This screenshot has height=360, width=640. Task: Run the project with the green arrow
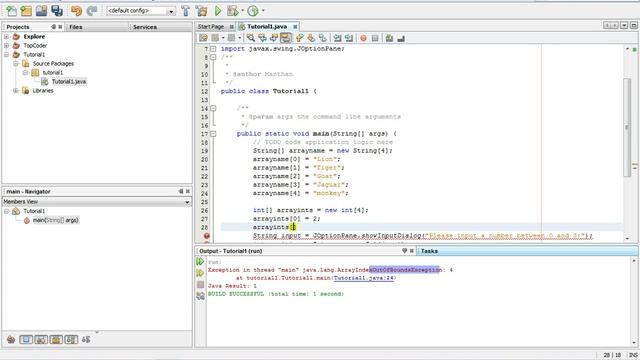[218, 11]
